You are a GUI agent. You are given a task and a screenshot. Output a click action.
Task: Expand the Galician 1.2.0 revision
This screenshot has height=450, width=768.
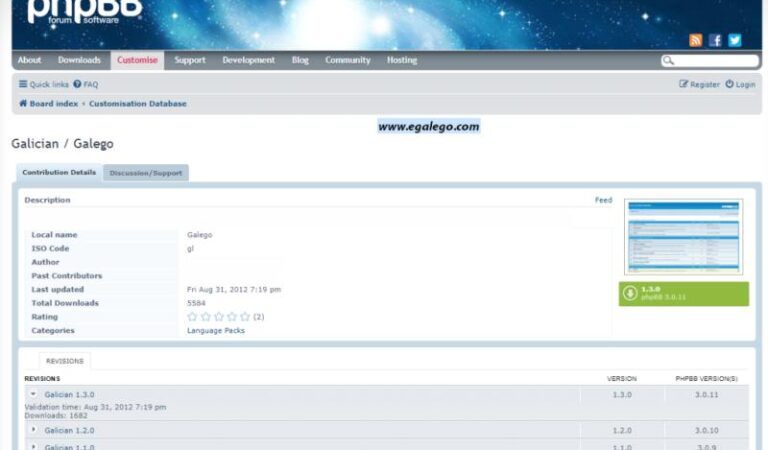click(x=33, y=430)
